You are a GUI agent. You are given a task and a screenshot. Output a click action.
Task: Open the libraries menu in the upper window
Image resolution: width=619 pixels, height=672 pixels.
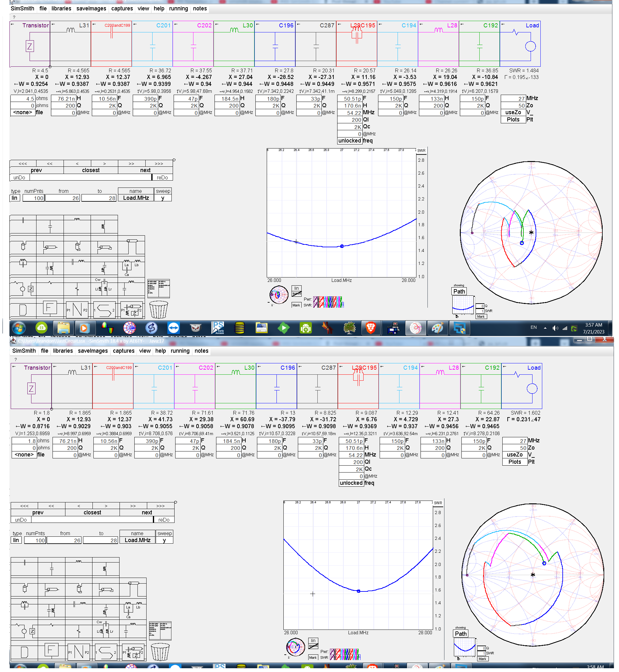pos(61,9)
